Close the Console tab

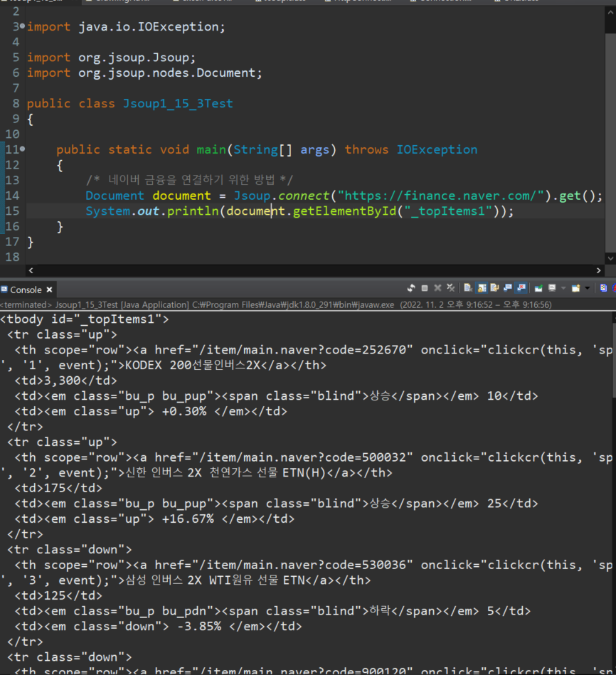point(50,289)
